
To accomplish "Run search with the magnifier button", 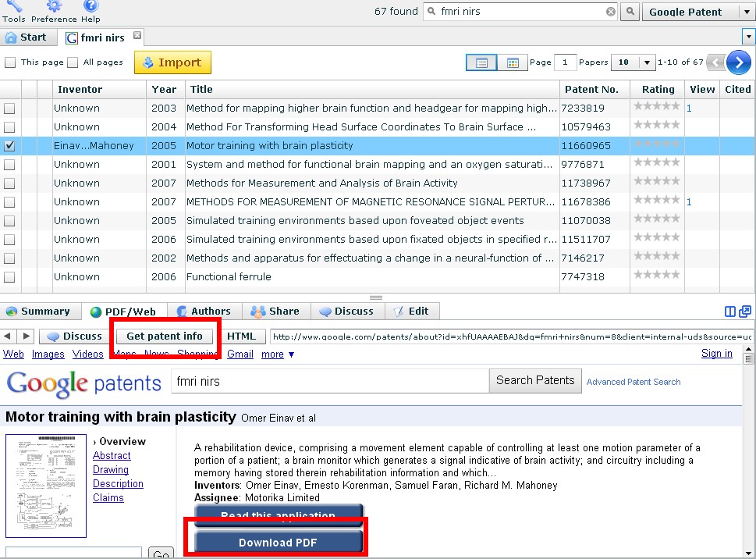I will click(x=630, y=12).
